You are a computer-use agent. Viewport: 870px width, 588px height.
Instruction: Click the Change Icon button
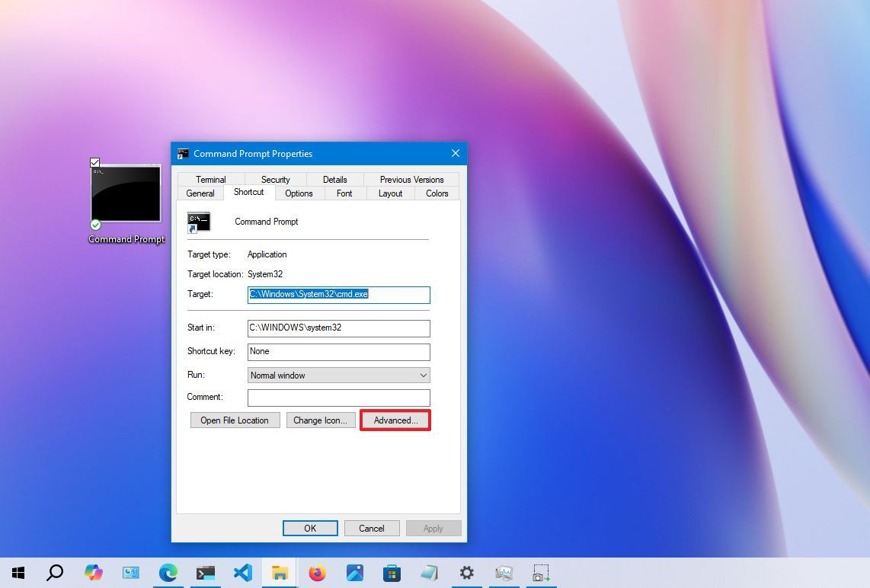[x=321, y=420]
